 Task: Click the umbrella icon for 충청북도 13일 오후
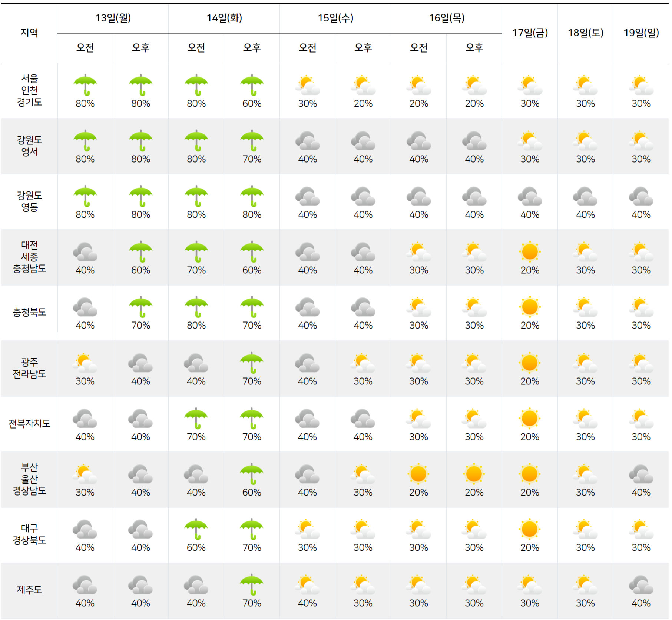tap(140, 307)
